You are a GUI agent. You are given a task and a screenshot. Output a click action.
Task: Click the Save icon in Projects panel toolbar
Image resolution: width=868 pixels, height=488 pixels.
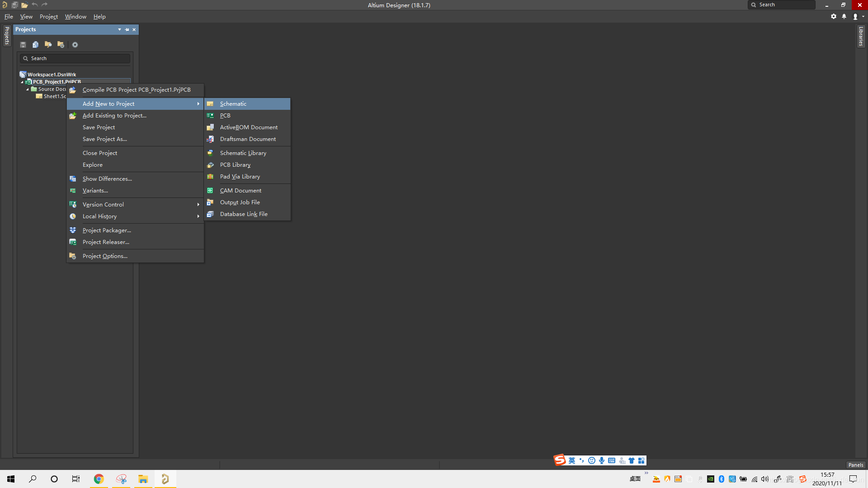(23, 45)
